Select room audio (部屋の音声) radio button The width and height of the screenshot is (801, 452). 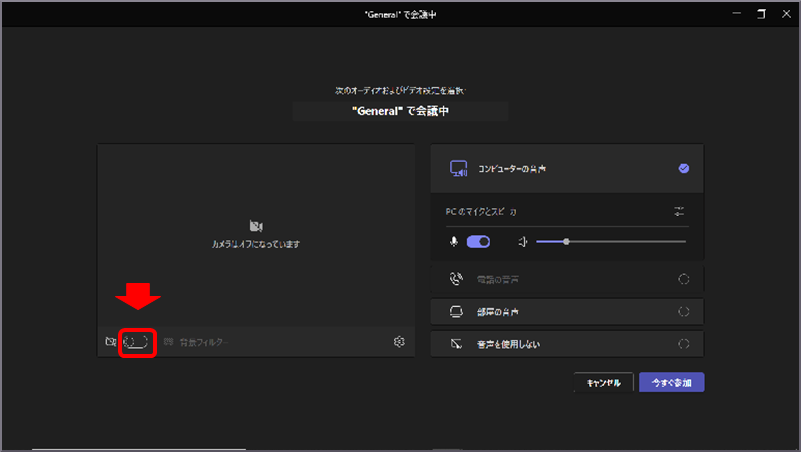point(684,312)
